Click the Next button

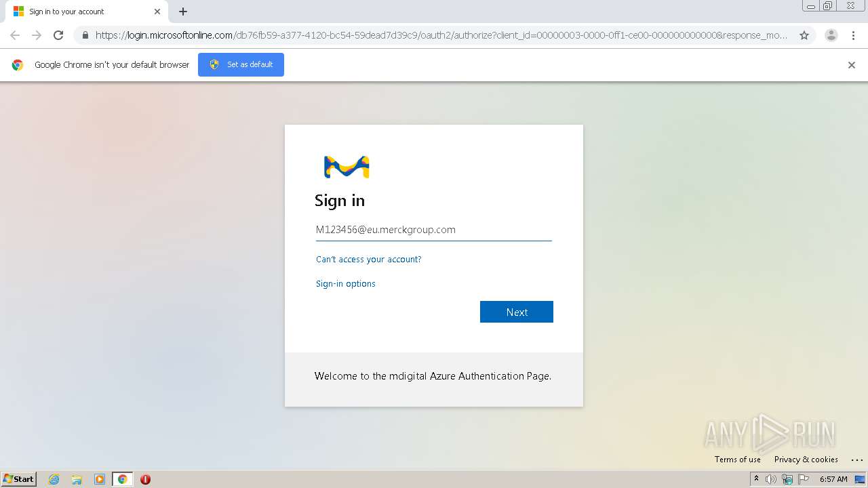click(x=517, y=312)
